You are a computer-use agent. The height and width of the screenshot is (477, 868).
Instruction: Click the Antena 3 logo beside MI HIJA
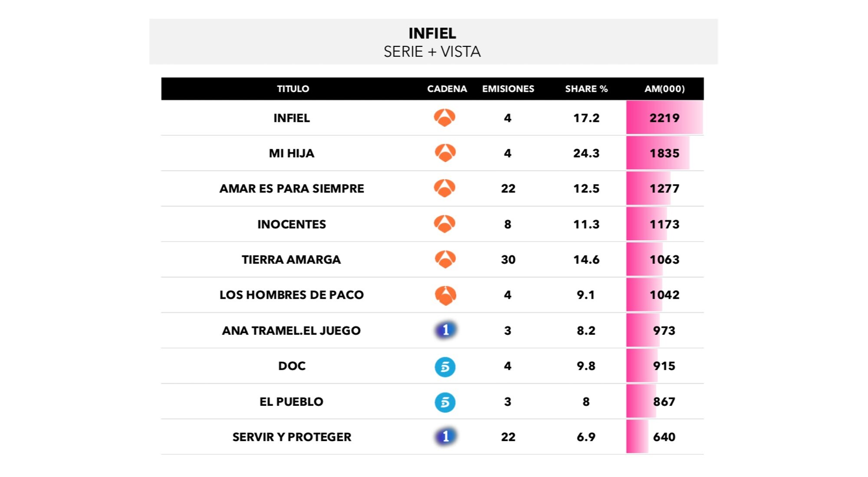coord(445,153)
